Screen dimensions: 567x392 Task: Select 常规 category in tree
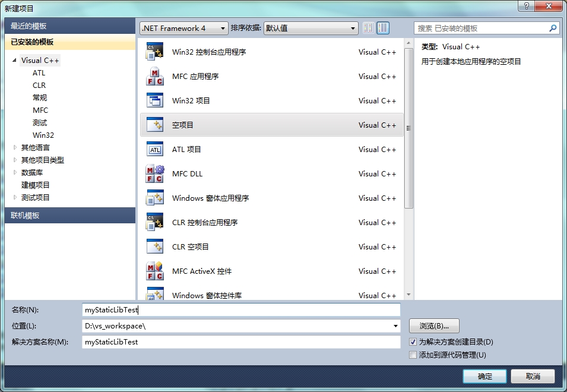pyautogui.click(x=40, y=97)
